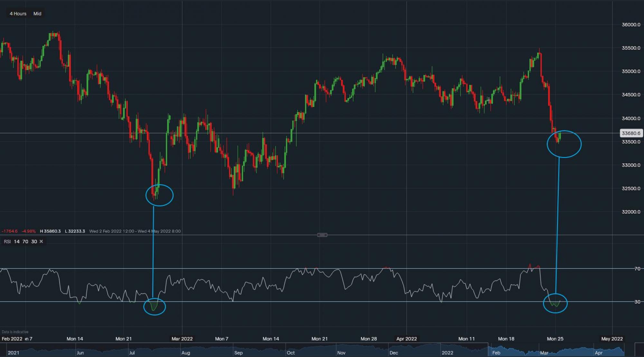This screenshot has height=357, width=644.
Task: Select the blue circle annotation near Mon 25
Action: pos(564,144)
